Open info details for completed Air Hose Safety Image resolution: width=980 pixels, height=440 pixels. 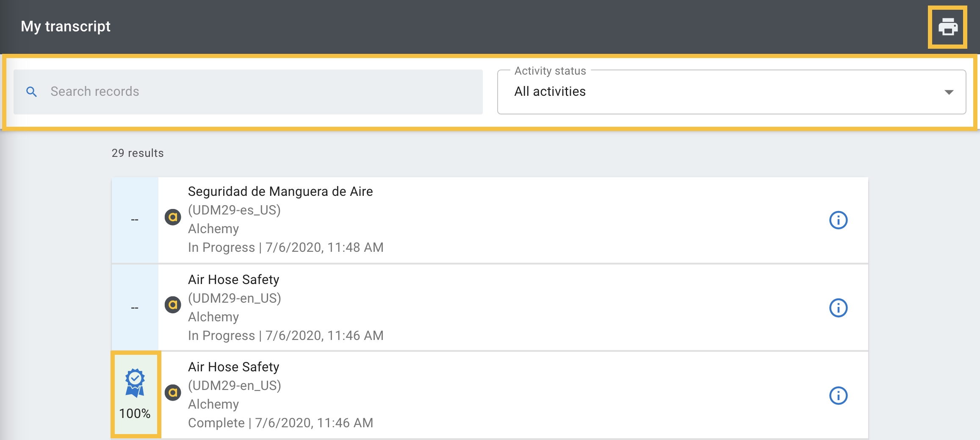click(839, 395)
